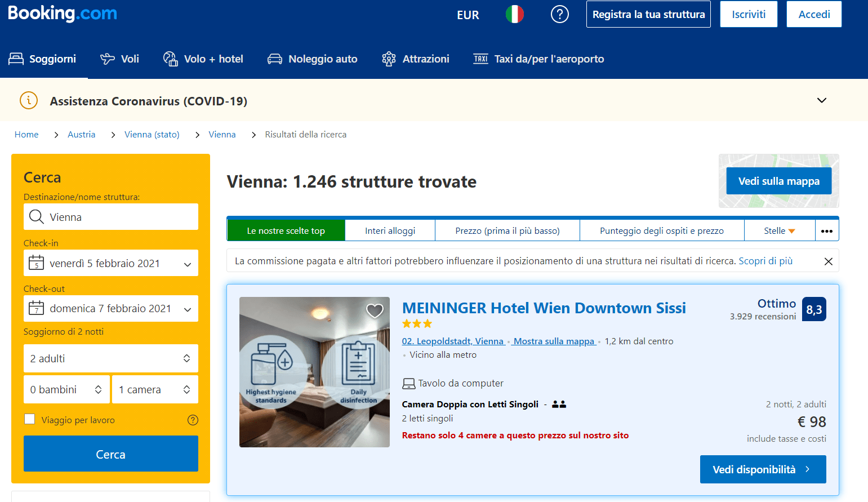The image size is (868, 502).
Task: Click the Booking.com logo
Action: [63, 13]
